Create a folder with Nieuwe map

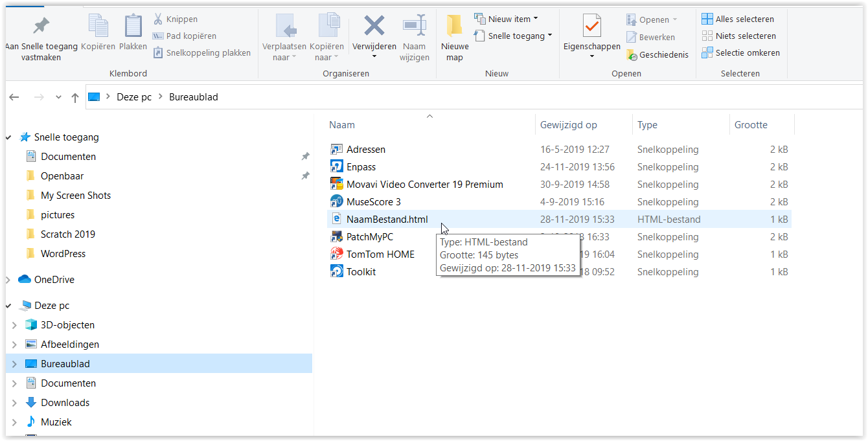coord(455,39)
